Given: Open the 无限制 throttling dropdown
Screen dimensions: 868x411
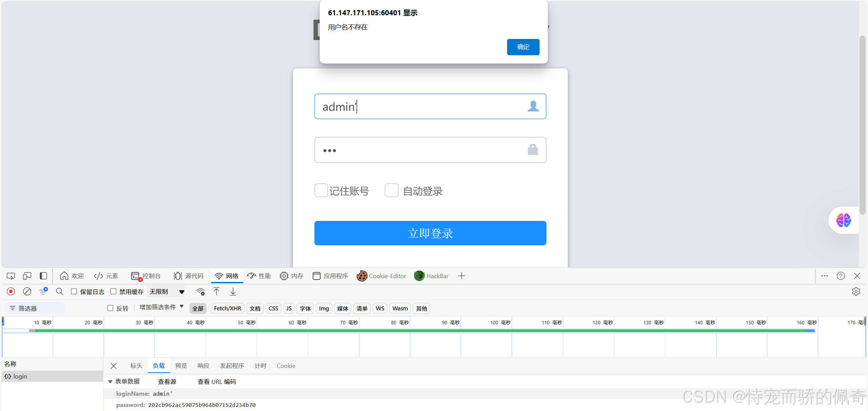Looking at the screenshot, I should pyautogui.click(x=167, y=292).
